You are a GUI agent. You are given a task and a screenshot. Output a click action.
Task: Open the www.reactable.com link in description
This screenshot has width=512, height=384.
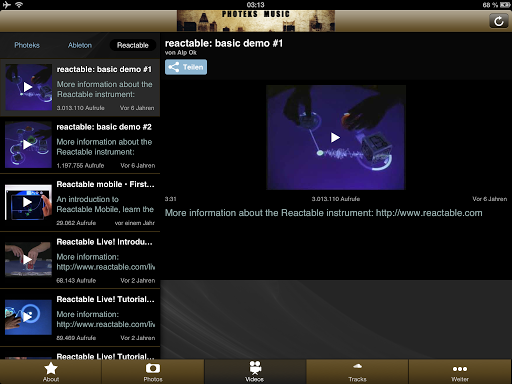click(x=429, y=213)
